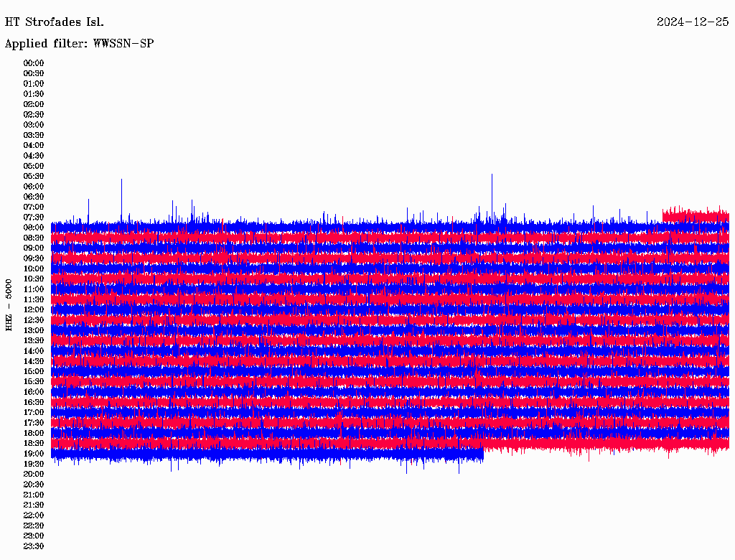The height and width of the screenshot is (560, 735).
Task: Click the end of the blue 19:00 trace
Action: point(482,454)
